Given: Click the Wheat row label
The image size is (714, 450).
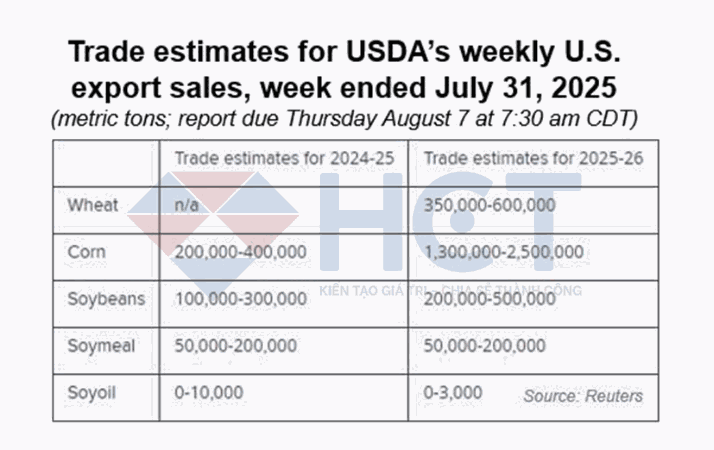Looking at the screenshot, I should tap(92, 205).
